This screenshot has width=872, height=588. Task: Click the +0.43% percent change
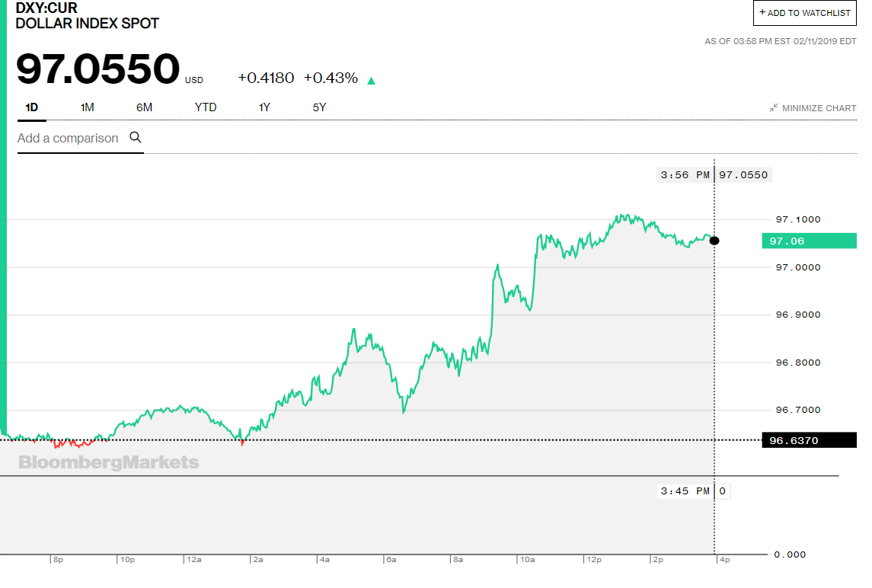(331, 78)
